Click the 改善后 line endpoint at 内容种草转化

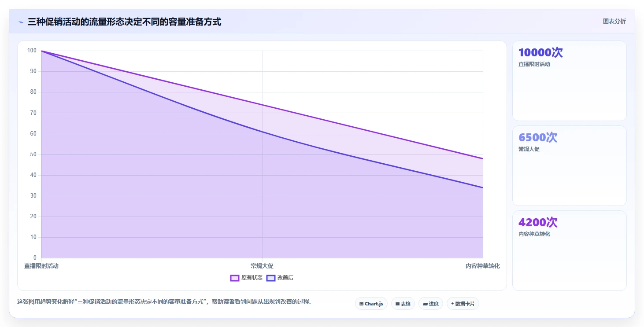(483, 187)
